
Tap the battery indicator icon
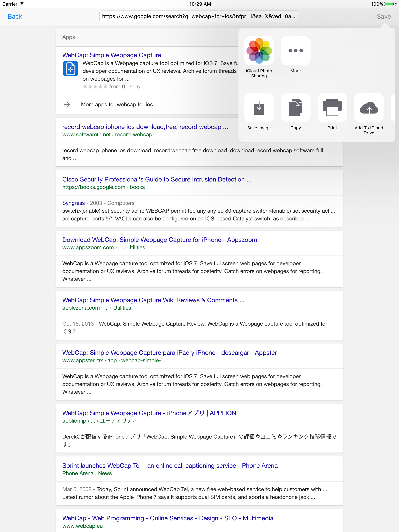tap(389, 4)
